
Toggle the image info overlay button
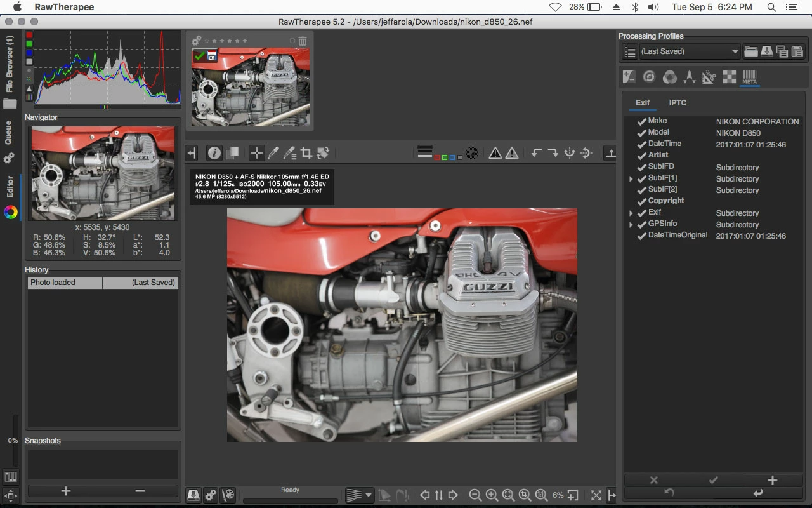(x=214, y=153)
